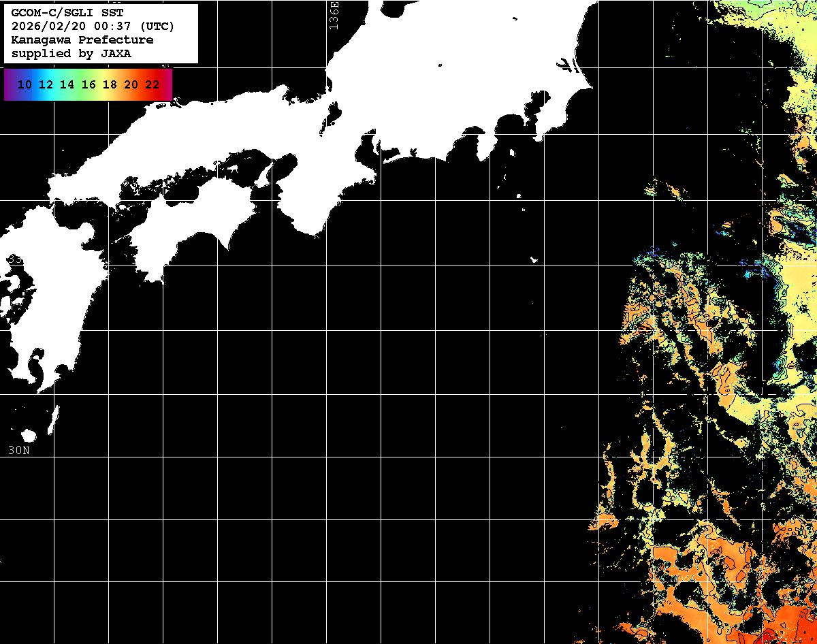The image size is (817, 644).
Task: Click the "supplied by JAXA" credit text
Action: pyautogui.click(x=71, y=54)
